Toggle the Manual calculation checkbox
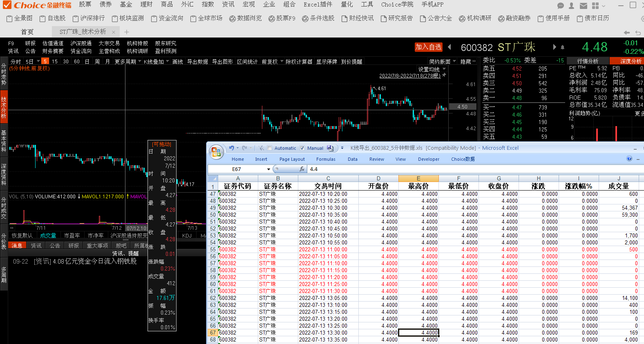This screenshot has width=644, height=344. pos(302,148)
